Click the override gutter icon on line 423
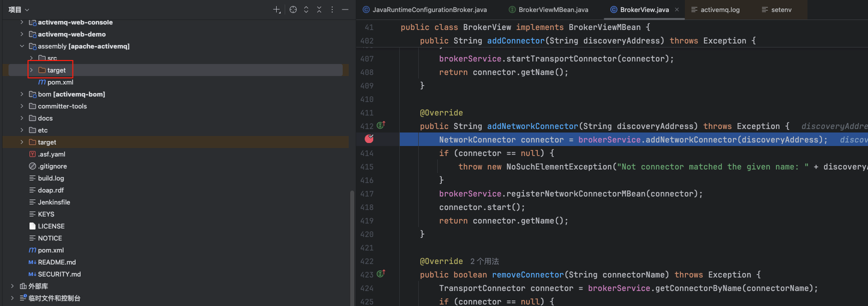 381,274
